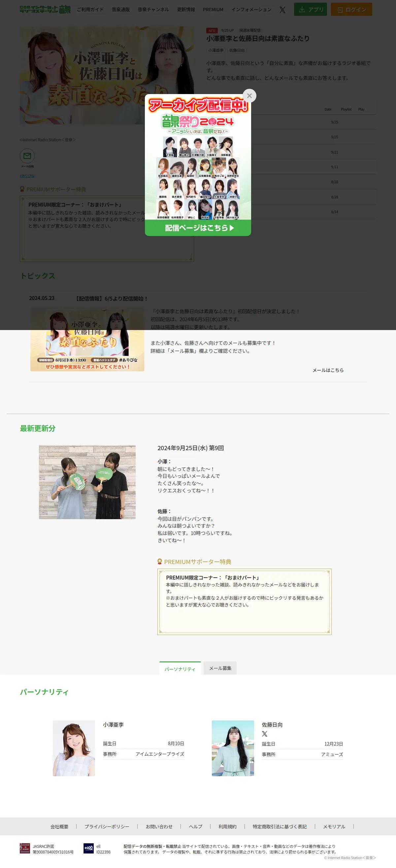Screen dimensions: 396x868
Task: Click 佐藤日向 profile photo
Action: (233, 749)
